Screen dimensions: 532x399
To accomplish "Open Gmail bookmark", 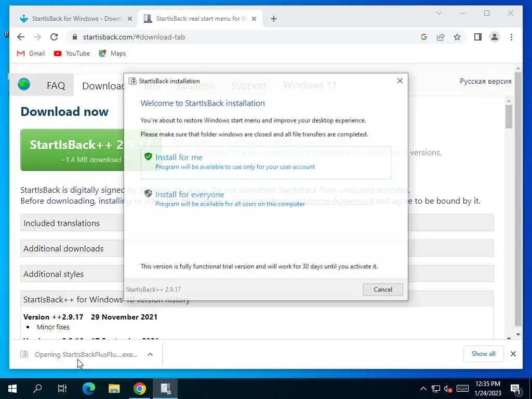I will (31, 54).
